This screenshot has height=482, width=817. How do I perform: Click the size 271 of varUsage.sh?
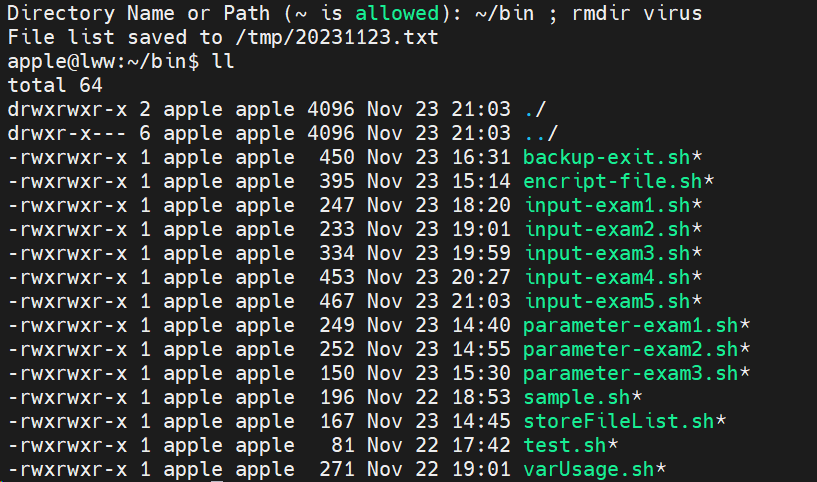pyautogui.click(x=337, y=469)
